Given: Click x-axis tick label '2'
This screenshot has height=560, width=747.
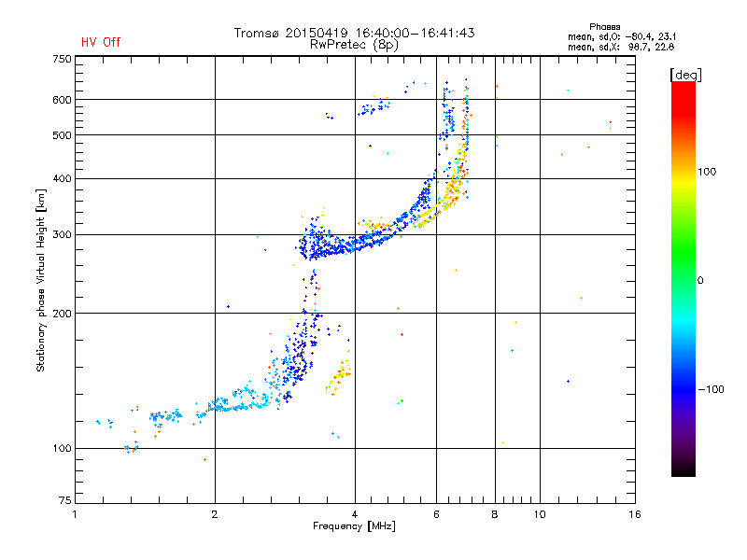Looking at the screenshot, I should 215,514.
